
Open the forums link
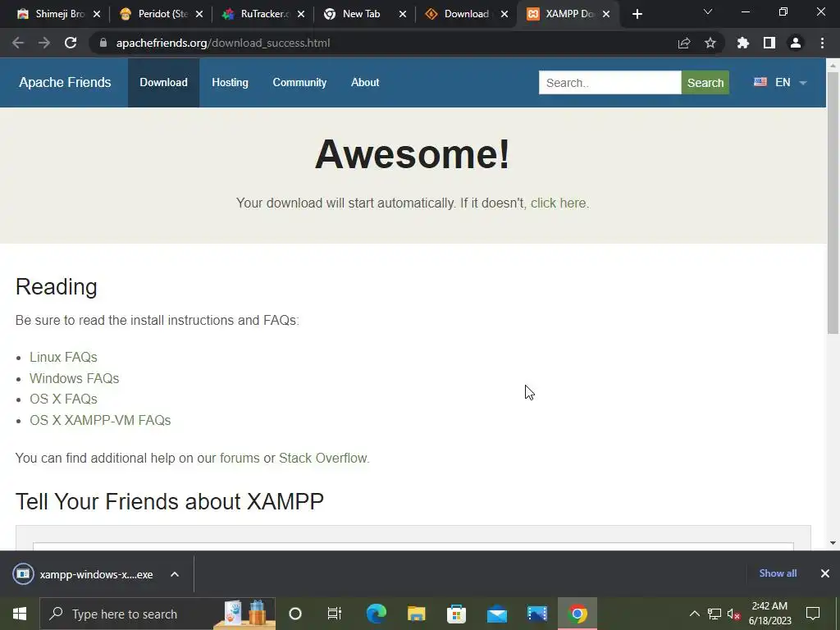[240, 458]
